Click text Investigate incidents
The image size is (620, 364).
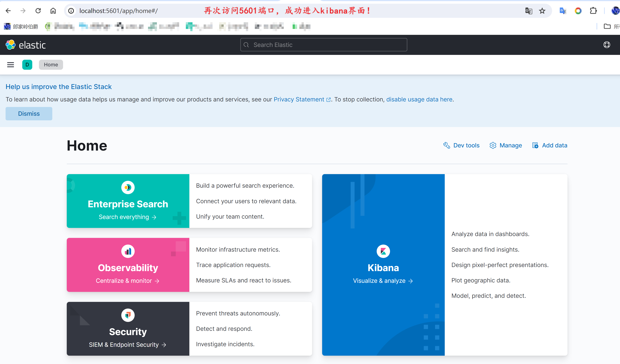pyautogui.click(x=225, y=344)
